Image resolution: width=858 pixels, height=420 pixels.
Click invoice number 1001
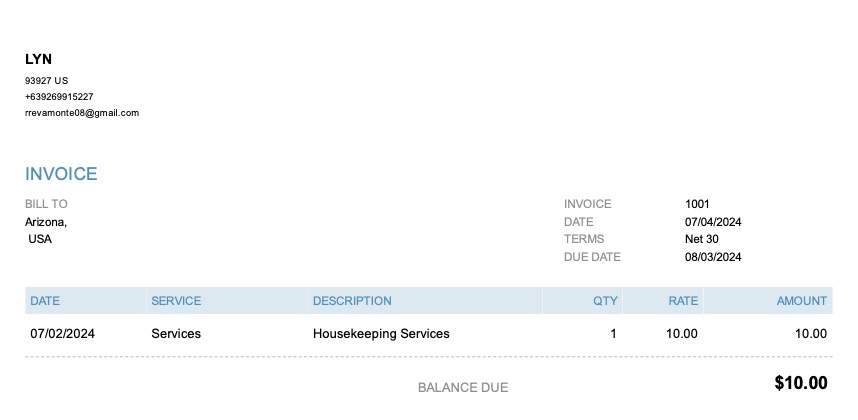point(697,204)
